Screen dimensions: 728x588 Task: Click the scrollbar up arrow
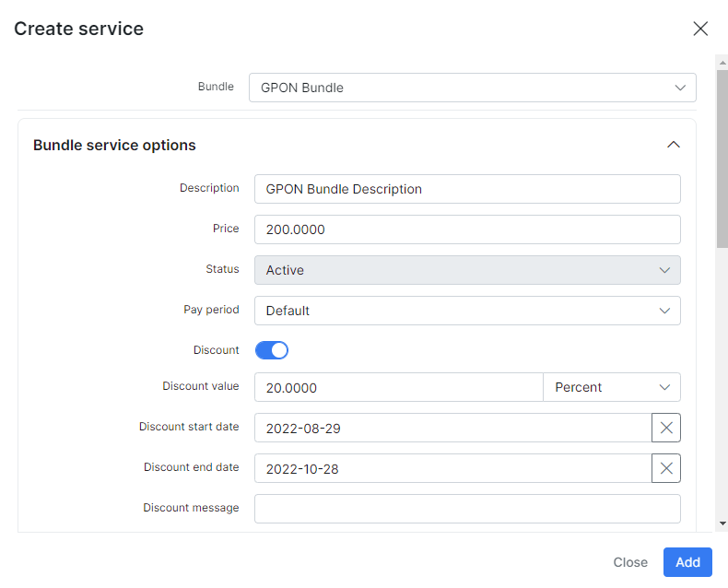pos(722,62)
